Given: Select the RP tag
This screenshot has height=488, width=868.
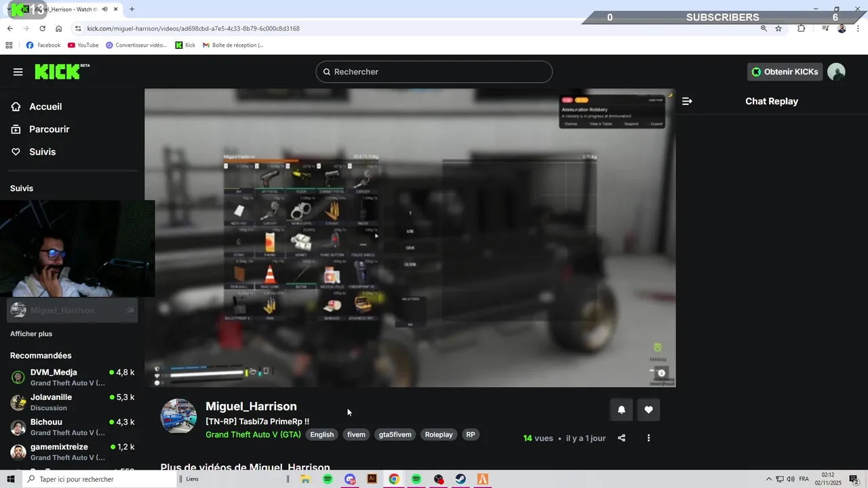Looking at the screenshot, I should [471, 434].
